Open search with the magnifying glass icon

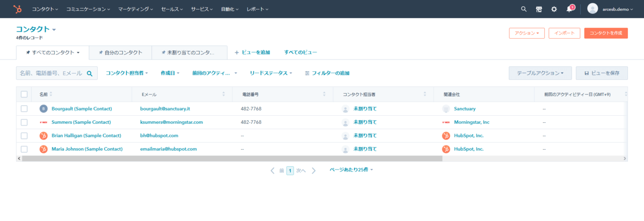(x=524, y=9)
